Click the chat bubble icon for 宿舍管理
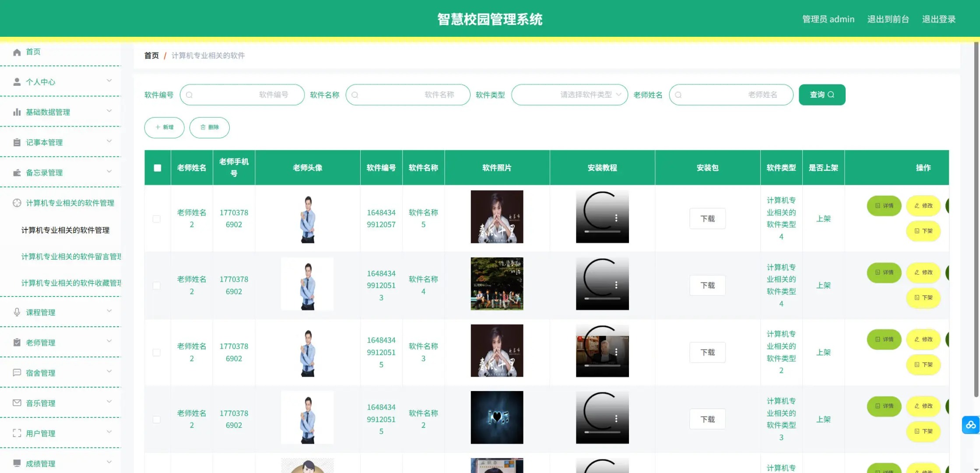This screenshot has width=980, height=473. point(17,373)
